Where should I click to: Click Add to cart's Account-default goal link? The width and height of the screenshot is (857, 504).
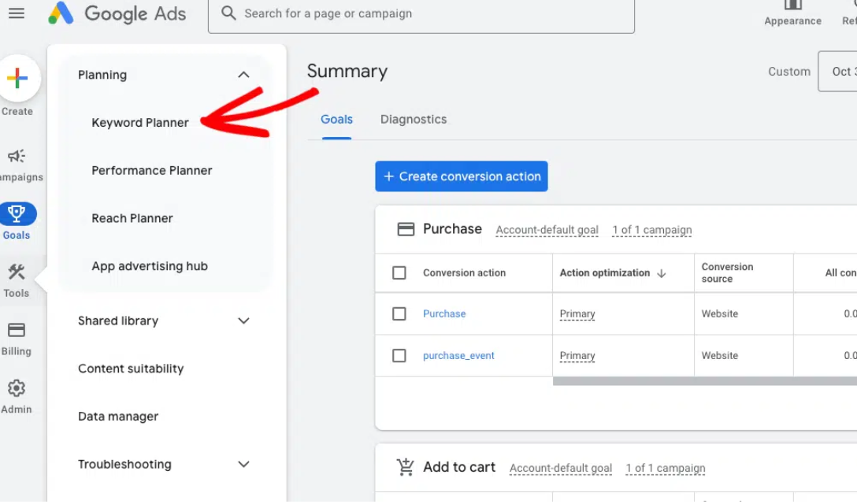(x=561, y=469)
